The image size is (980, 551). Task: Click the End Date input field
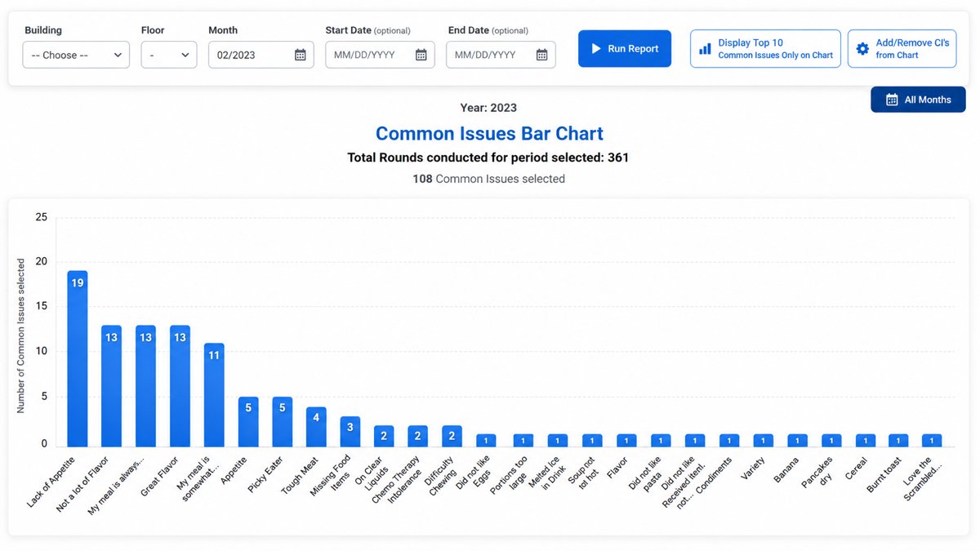coord(501,55)
